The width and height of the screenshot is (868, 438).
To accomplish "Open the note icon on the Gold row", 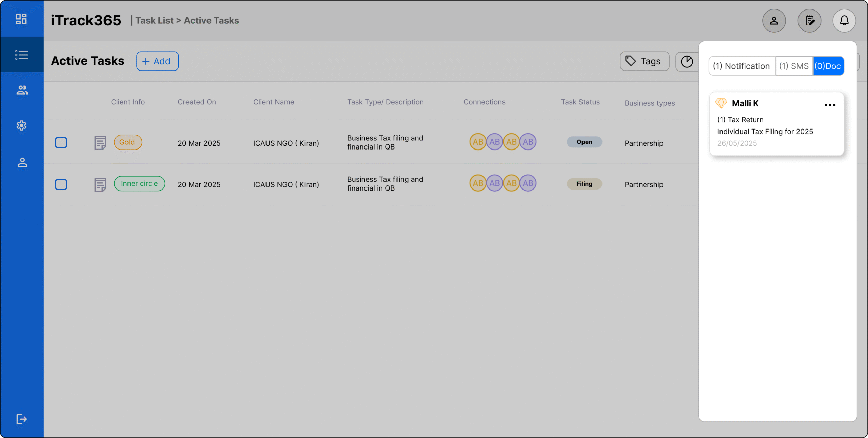I will pyautogui.click(x=100, y=143).
